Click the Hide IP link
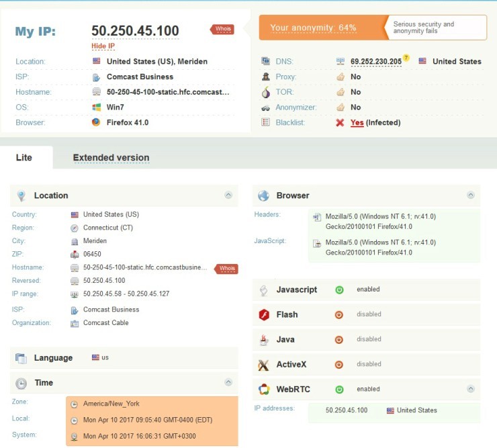 [x=103, y=46]
